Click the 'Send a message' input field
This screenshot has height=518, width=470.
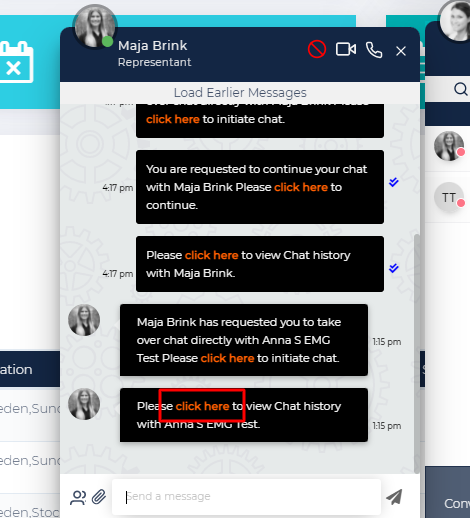[x=246, y=497]
